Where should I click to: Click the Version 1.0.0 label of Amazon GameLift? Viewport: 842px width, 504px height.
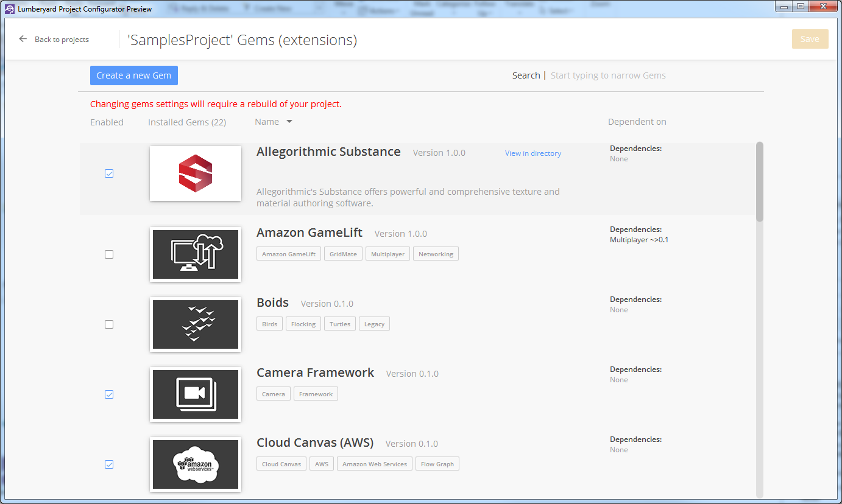401,234
